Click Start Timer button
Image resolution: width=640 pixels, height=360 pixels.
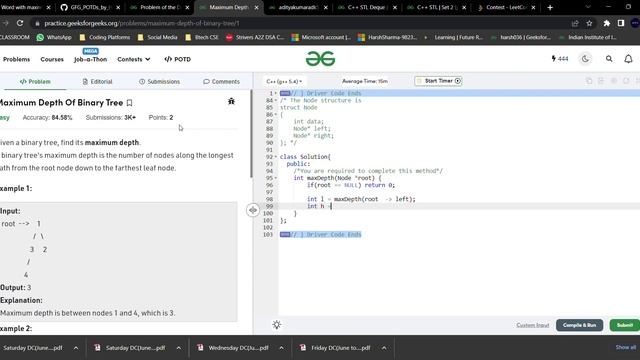point(438,81)
